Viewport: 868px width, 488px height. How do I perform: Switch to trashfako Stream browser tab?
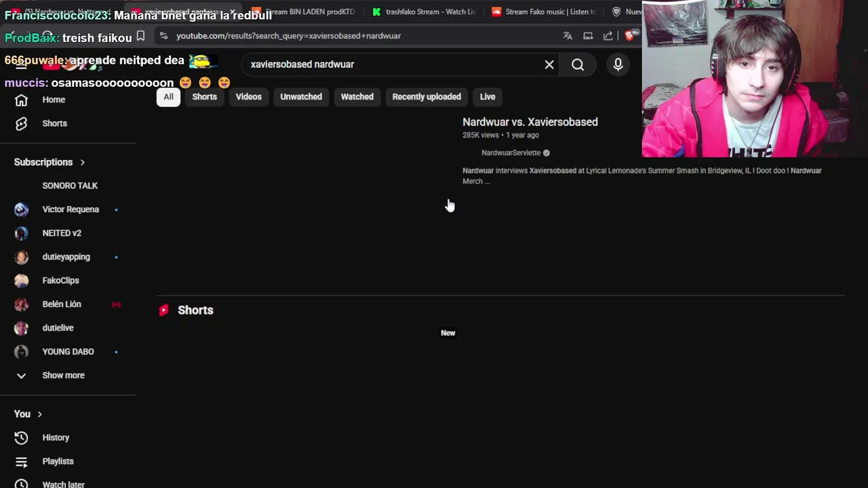[x=424, y=12]
